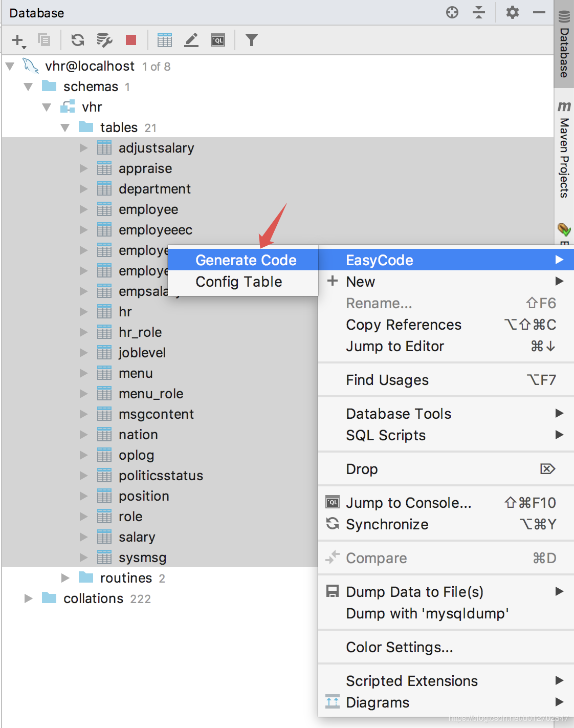This screenshot has height=728, width=574.
Task: Open Database panel settings gear
Action: pyautogui.click(x=512, y=13)
